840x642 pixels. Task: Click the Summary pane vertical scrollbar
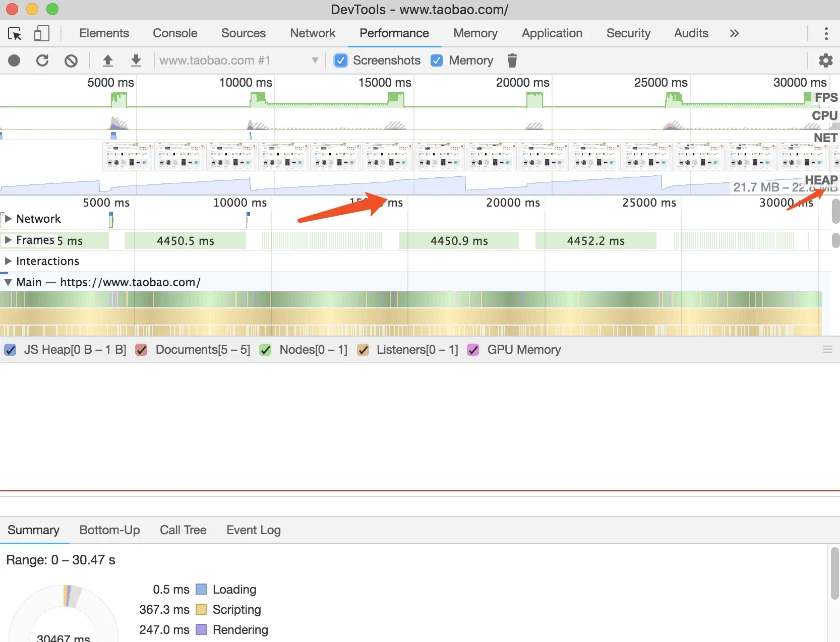[834, 574]
